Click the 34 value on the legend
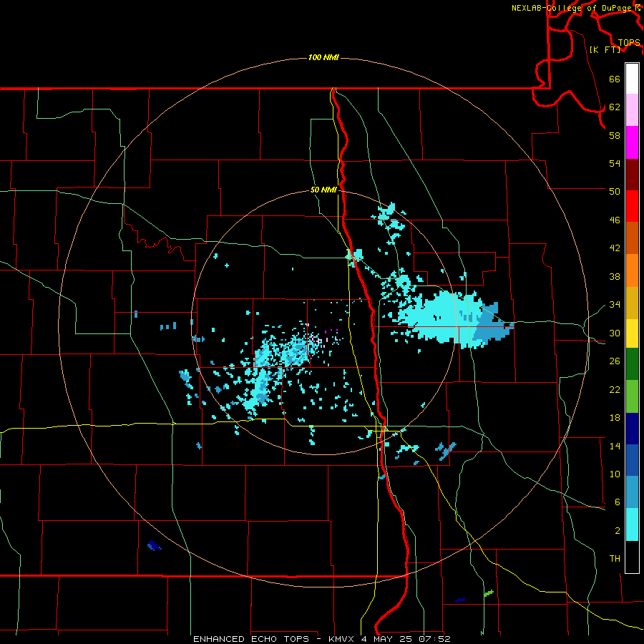 point(615,304)
